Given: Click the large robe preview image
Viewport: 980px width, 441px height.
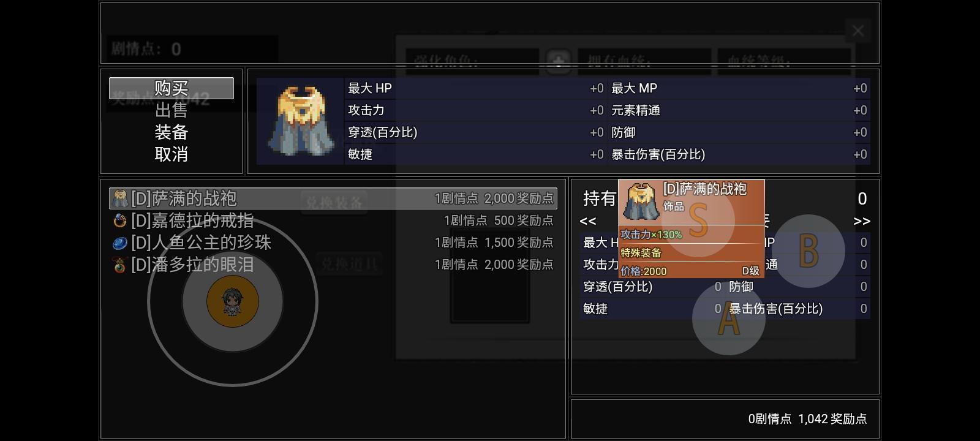Looking at the screenshot, I should (x=301, y=121).
